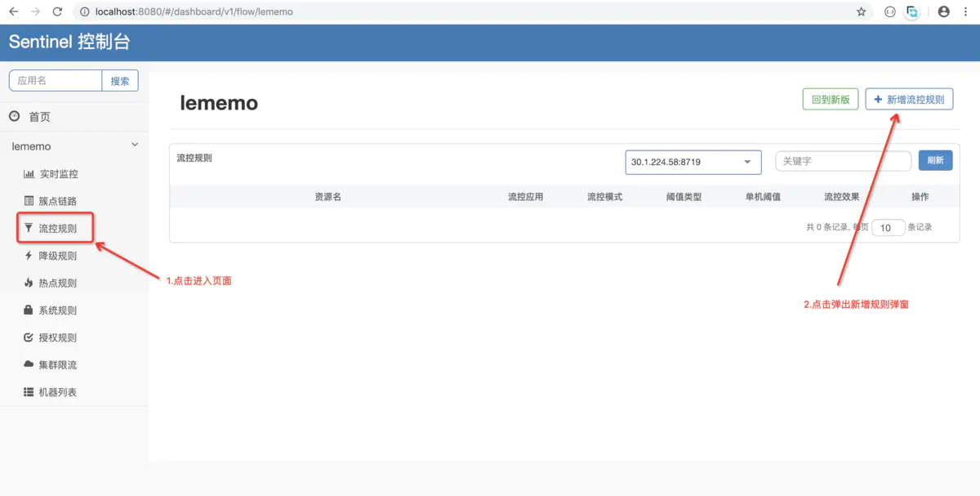The height and width of the screenshot is (496, 980).
Task: Collapse the lememo app menu chevron
Action: click(x=135, y=146)
